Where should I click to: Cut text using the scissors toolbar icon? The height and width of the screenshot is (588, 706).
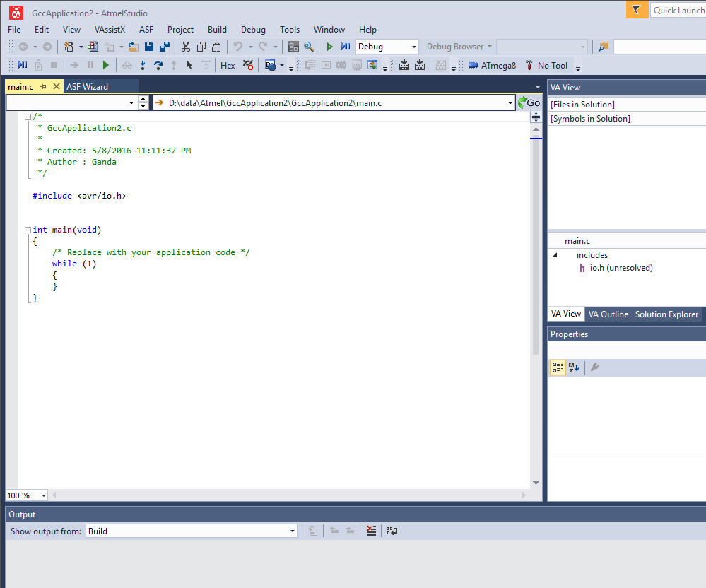point(186,46)
